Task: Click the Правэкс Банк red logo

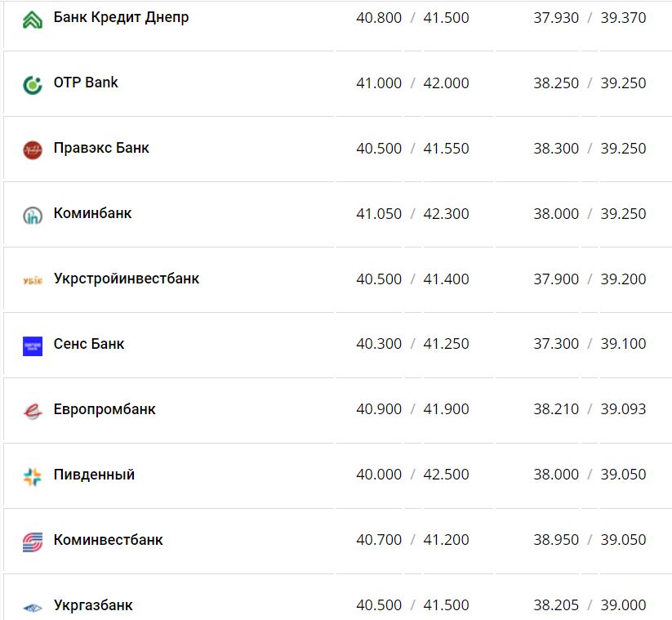Action: click(x=32, y=149)
